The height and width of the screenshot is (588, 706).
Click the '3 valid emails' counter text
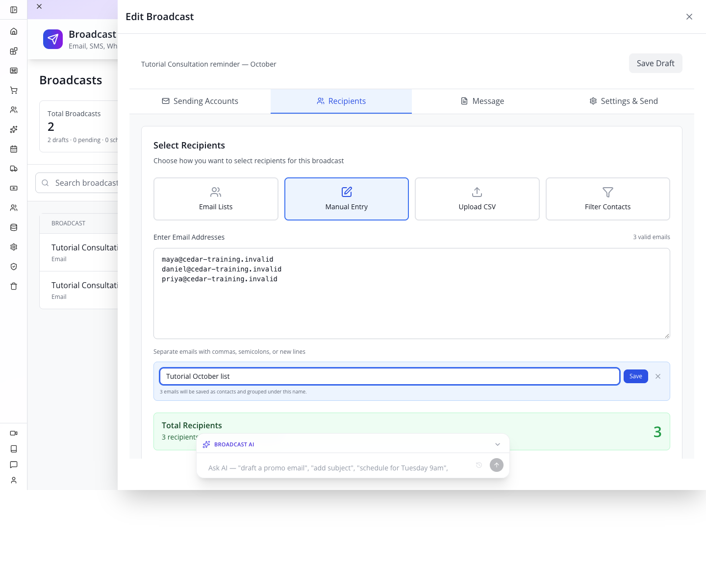[652, 237]
